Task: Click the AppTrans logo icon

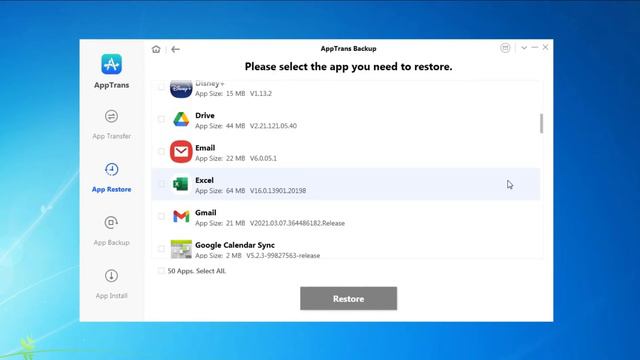Action: click(111, 64)
